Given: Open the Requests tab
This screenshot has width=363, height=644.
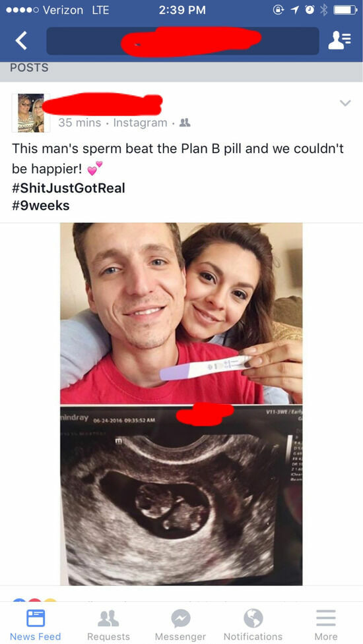Looking at the screenshot, I should click(x=108, y=624).
